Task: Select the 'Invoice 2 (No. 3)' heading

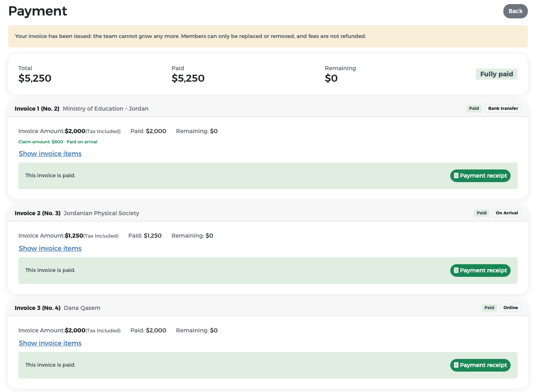Action: click(38, 213)
